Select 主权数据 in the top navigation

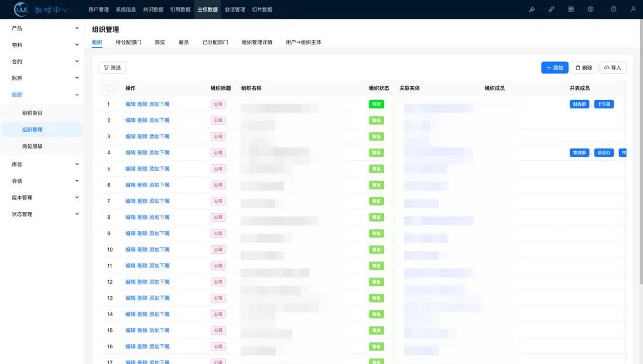[207, 9]
